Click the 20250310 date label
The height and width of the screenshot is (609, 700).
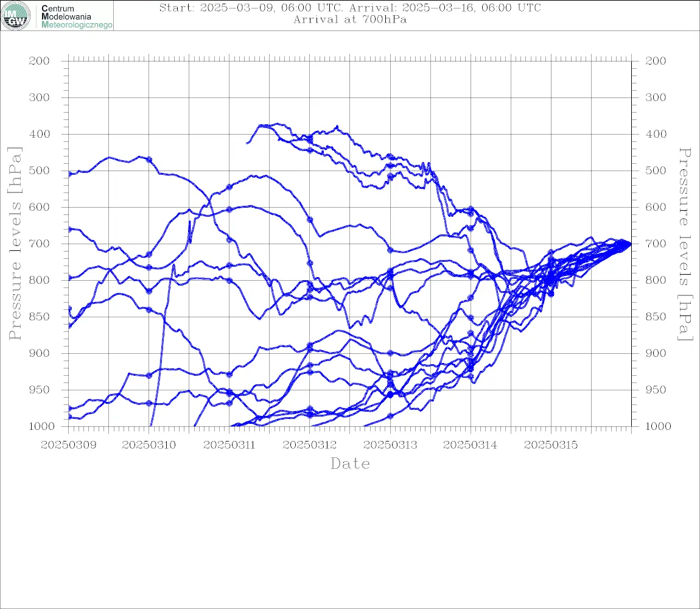tap(149, 445)
